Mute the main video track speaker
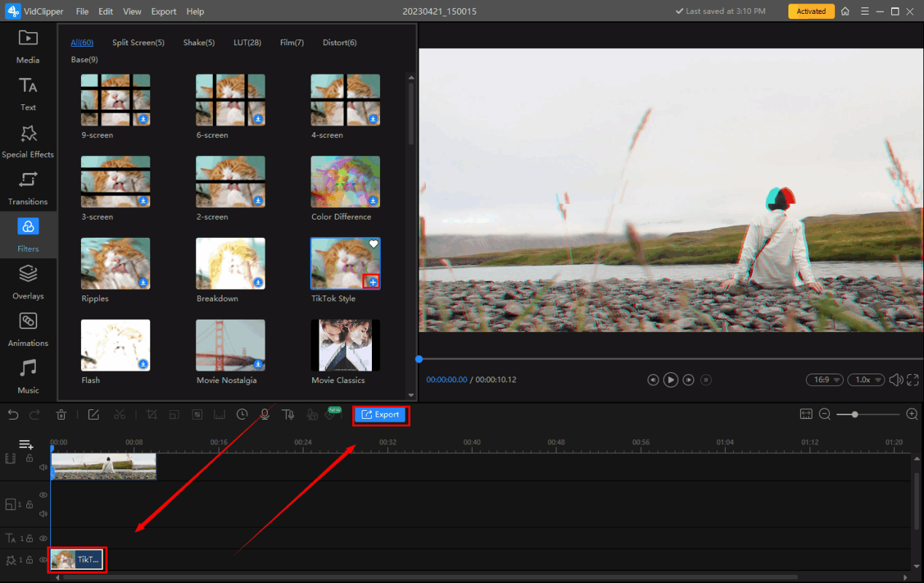The width and height of the screenshot is (924, 583). (43, 467)
